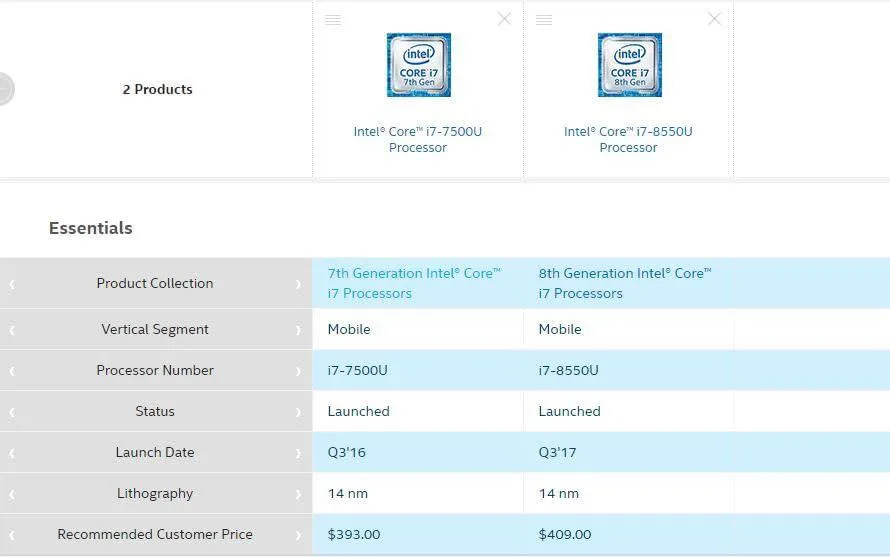Click the i7-7500U Mobile segment value
The image size is (890, 557).
click(x=349, y=329)
